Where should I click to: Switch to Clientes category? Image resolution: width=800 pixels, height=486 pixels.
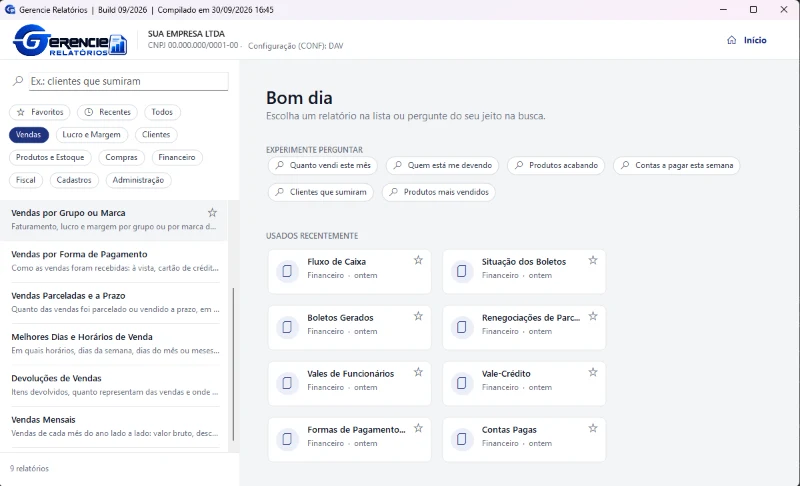click(156, 135)
